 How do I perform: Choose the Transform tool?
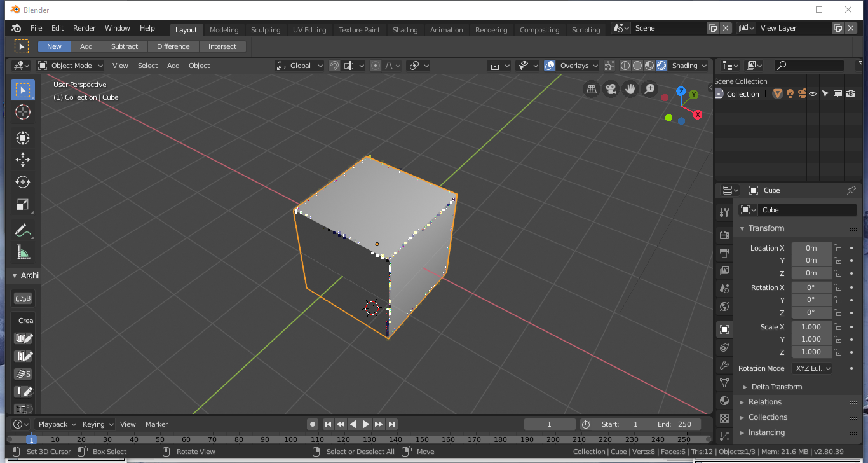[23, 137]
